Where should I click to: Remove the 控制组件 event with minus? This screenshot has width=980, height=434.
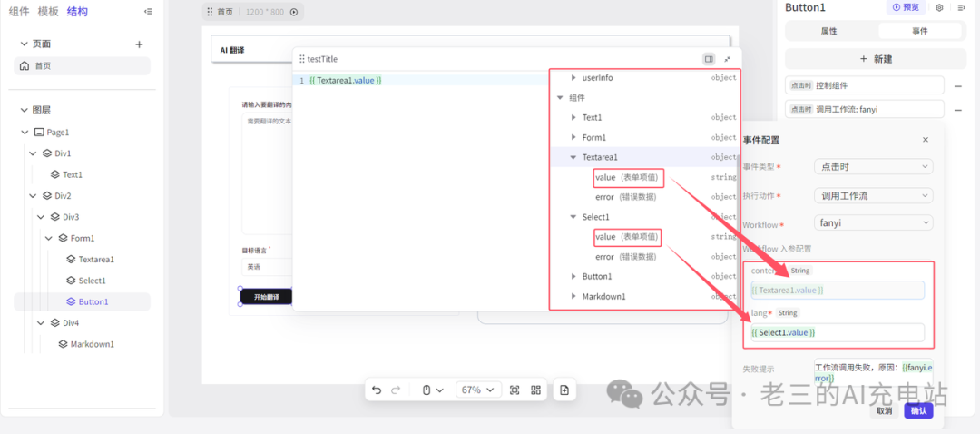(x=957, y=85)
